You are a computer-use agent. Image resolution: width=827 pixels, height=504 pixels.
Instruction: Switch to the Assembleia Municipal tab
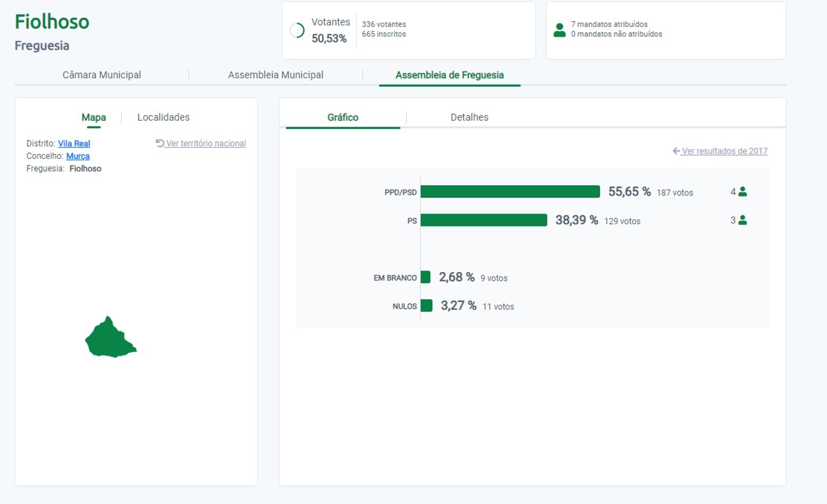coord(275,75)
